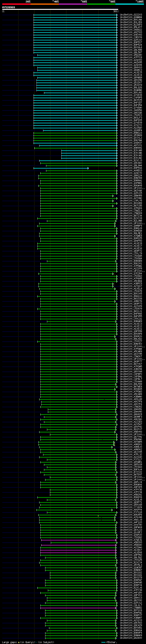
Task: Select the UniRef100_Q9CA60 label
Action: 131,163
